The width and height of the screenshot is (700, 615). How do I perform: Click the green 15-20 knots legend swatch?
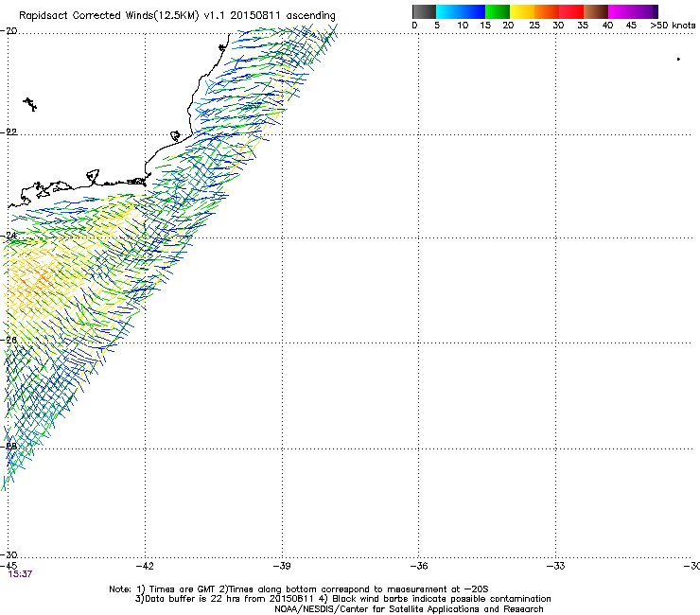click(498, 11)
